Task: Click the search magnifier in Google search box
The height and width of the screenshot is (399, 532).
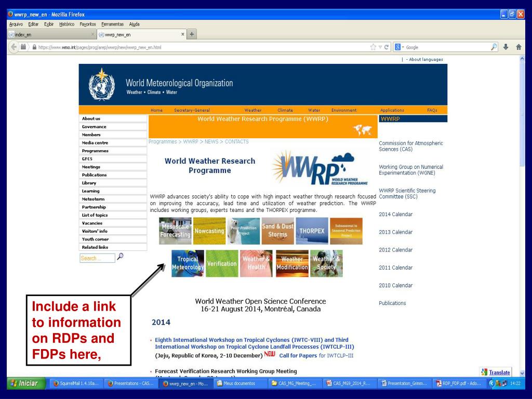Action: click(494, 47)
